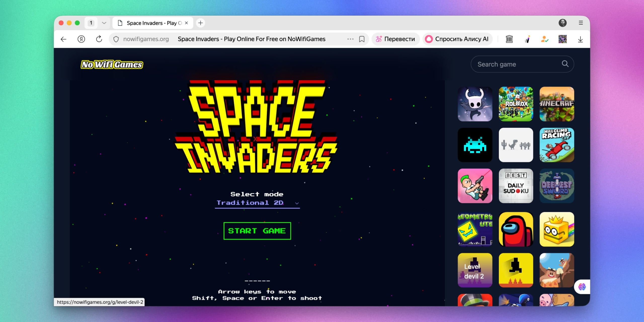
Task: Start the game with START GAME
Action: click(x=257, y=231)
